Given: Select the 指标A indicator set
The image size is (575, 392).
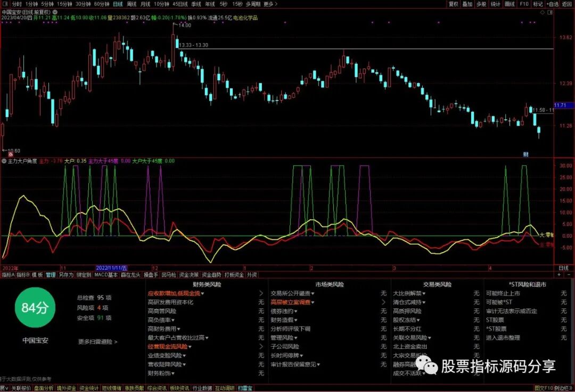Looking at the screenshot, I should coord(9,275).
